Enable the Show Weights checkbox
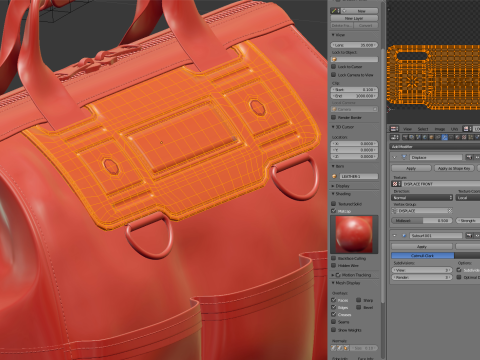 [x=333, y=330]
